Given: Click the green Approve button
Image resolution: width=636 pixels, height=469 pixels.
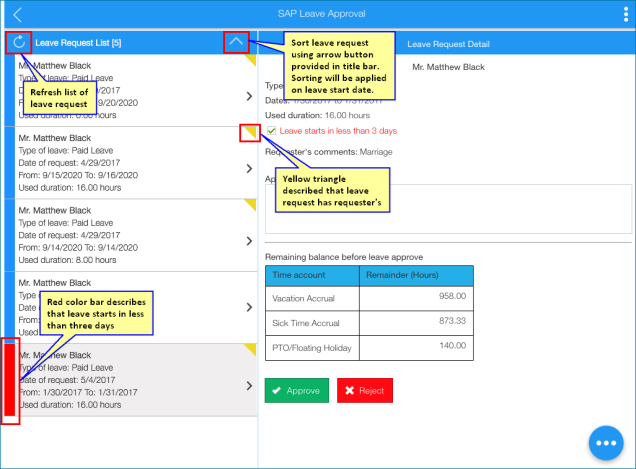Looking at the screenshot, I should click(297, 390).
